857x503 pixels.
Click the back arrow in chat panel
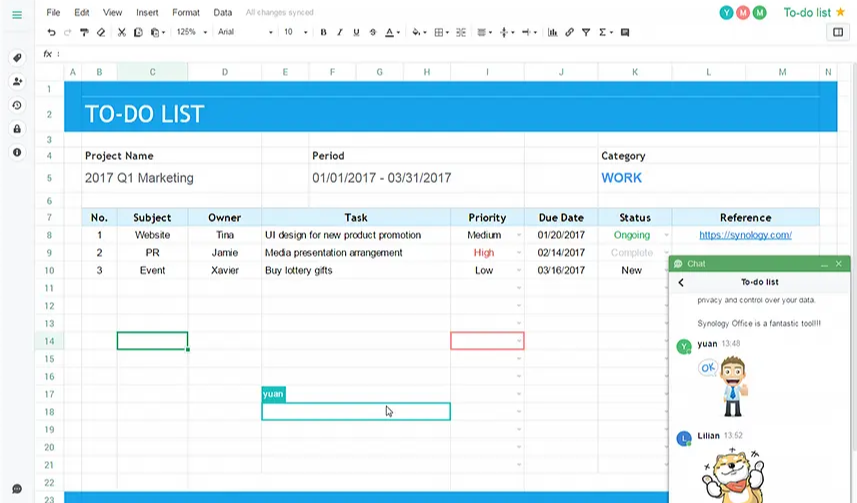pos(681,283)
